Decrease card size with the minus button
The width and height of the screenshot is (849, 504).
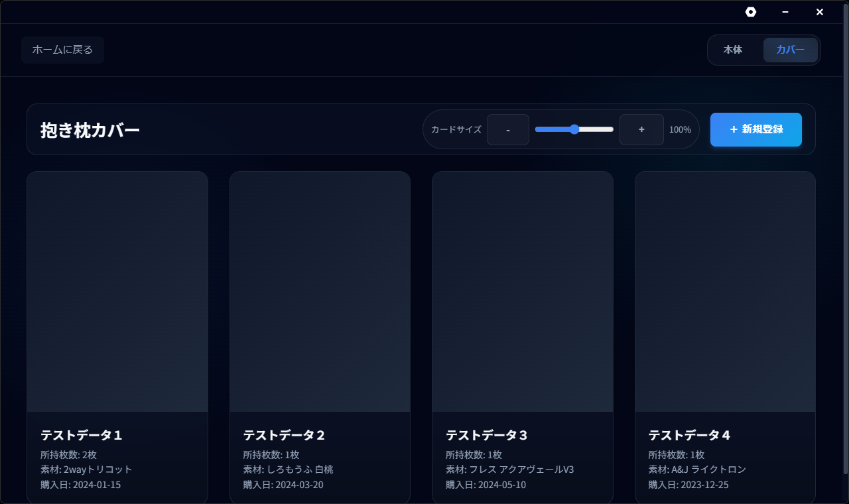[507, 129]
